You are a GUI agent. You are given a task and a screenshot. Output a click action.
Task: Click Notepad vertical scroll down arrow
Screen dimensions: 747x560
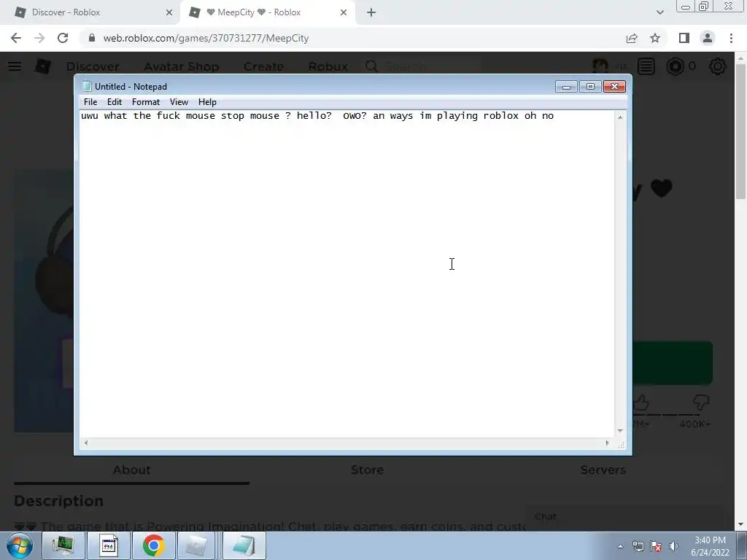click(x=620, y=431)
